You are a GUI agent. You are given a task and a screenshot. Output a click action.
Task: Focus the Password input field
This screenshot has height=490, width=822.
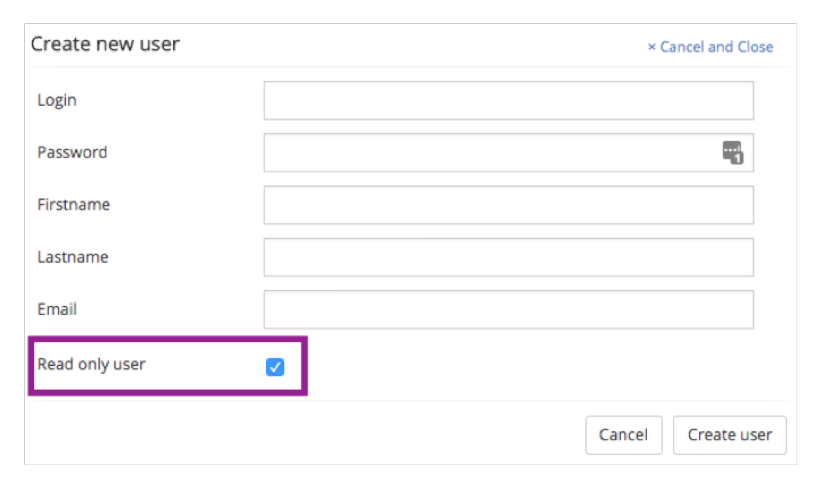coord(490,153)
